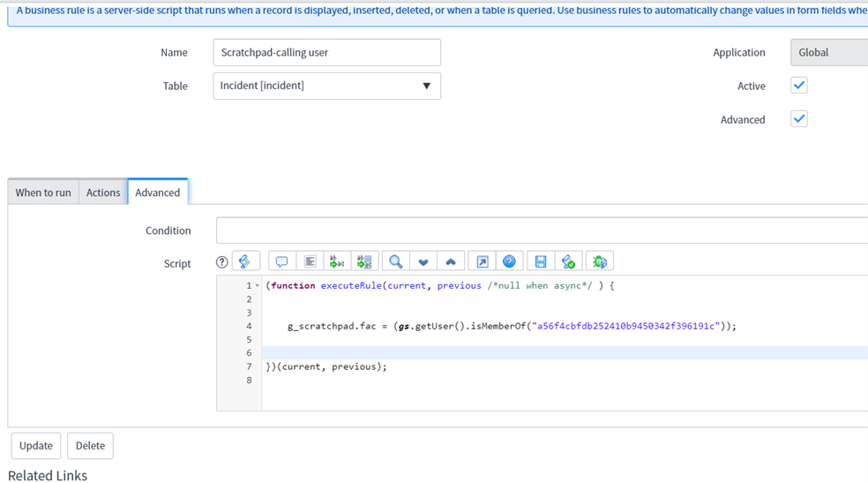The height and width of the screenshot is (483, 868).
Task: Open the blue editor help icon
Action: click(x=509, y=261)
